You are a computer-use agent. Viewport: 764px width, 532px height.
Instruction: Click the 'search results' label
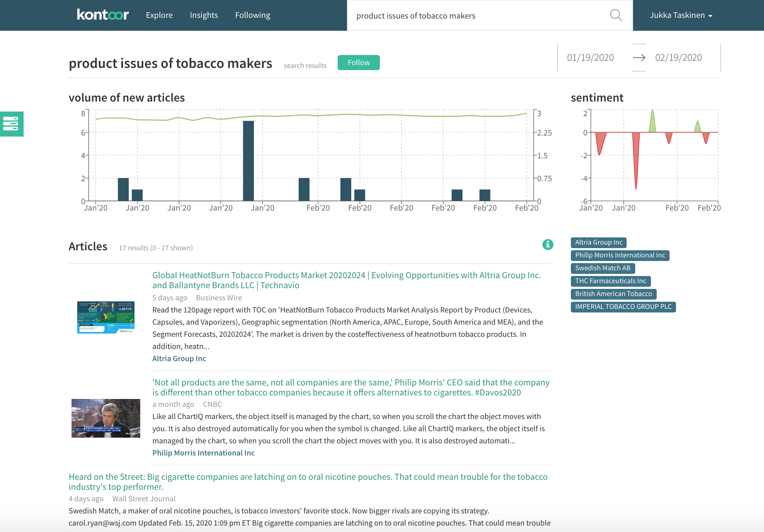pyautogui.click(x=305, y=65)
